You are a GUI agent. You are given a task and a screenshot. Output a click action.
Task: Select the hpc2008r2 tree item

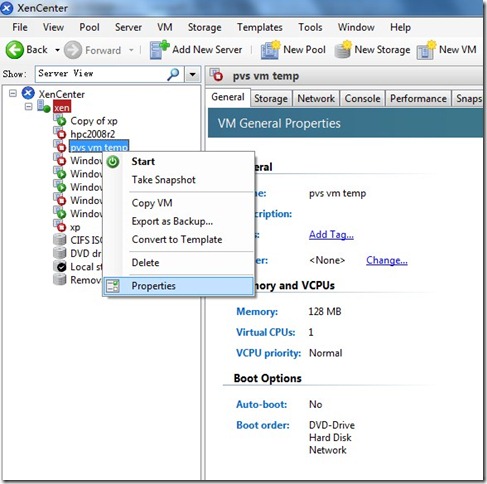[93, 134]
